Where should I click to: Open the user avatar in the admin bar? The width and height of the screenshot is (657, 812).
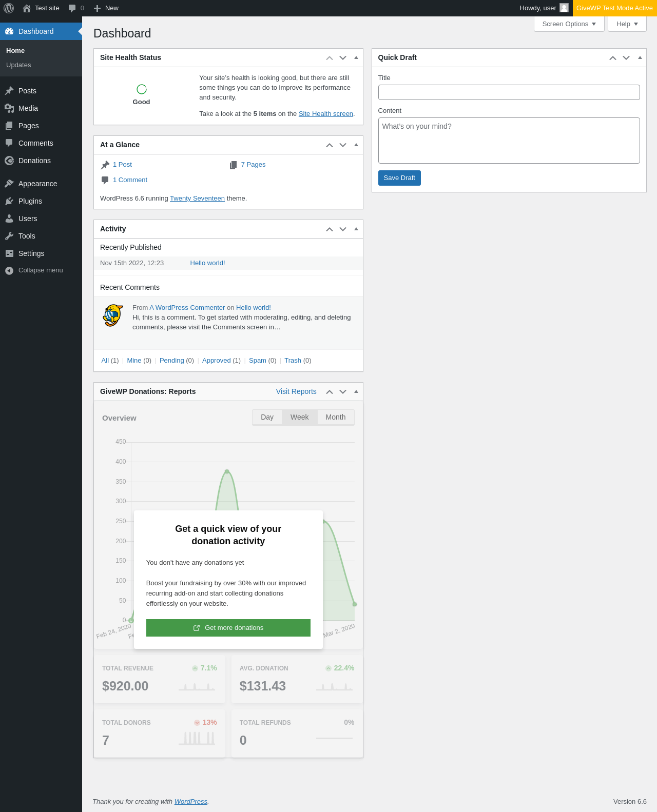(564, 8)
